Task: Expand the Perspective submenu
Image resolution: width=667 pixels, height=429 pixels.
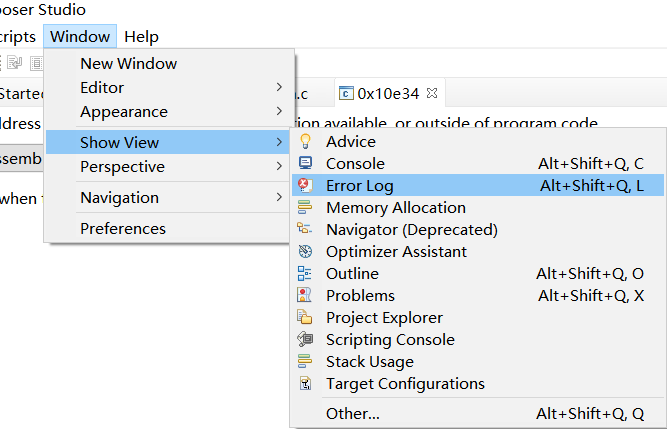Action: tap(169, 167)
